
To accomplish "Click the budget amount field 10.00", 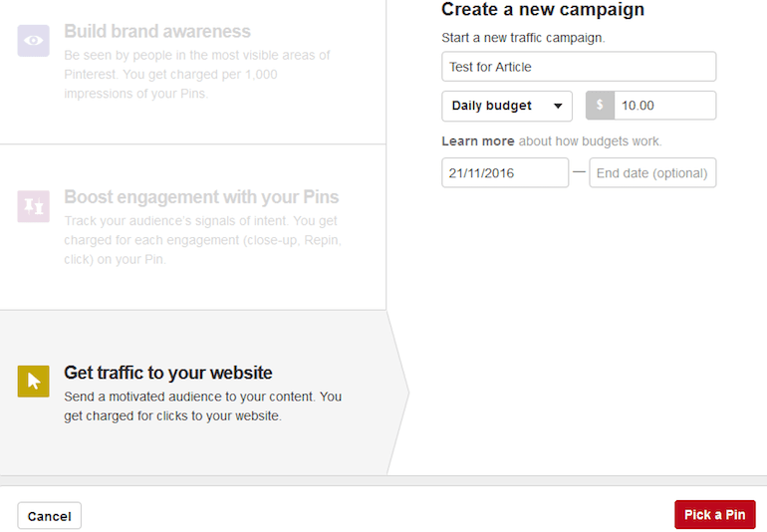I will coord(664,106).
